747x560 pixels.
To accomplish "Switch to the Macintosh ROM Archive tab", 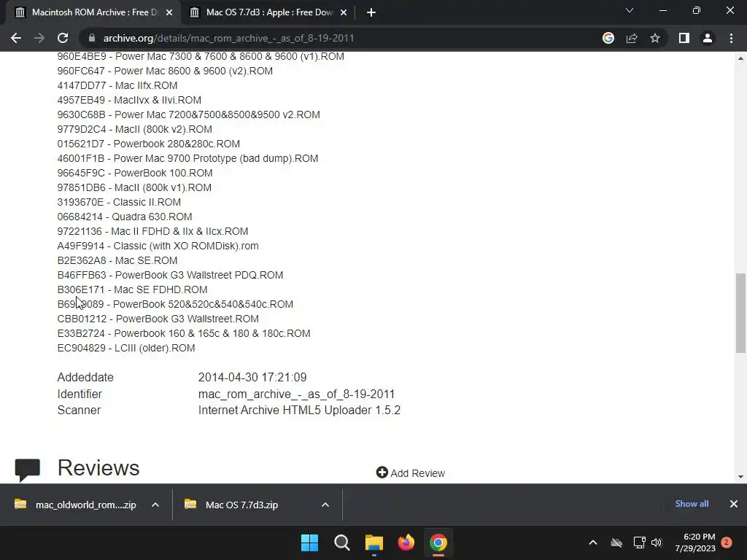I will 93,12.
